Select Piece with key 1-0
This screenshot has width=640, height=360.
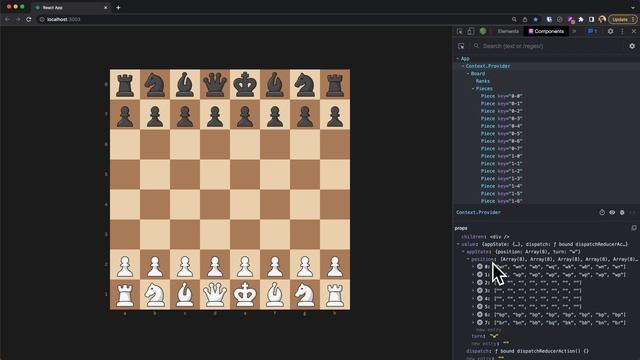[x=502, y=156]
